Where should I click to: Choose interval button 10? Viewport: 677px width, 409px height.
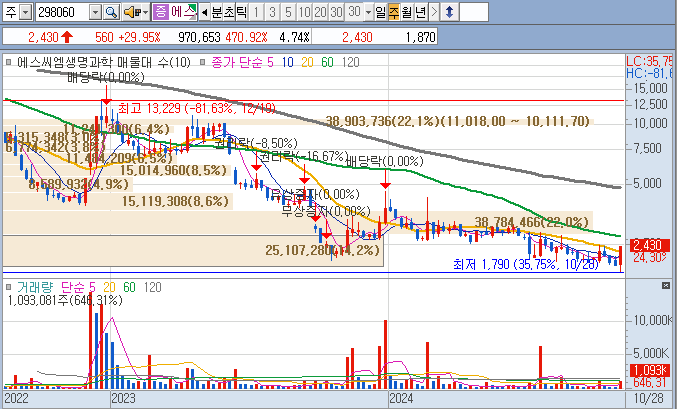304,12
